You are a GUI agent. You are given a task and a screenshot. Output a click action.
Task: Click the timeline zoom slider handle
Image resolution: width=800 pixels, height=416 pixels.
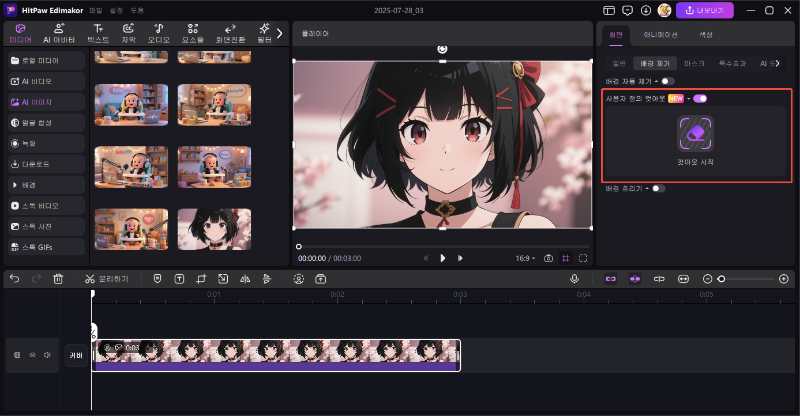click(721, 279)
